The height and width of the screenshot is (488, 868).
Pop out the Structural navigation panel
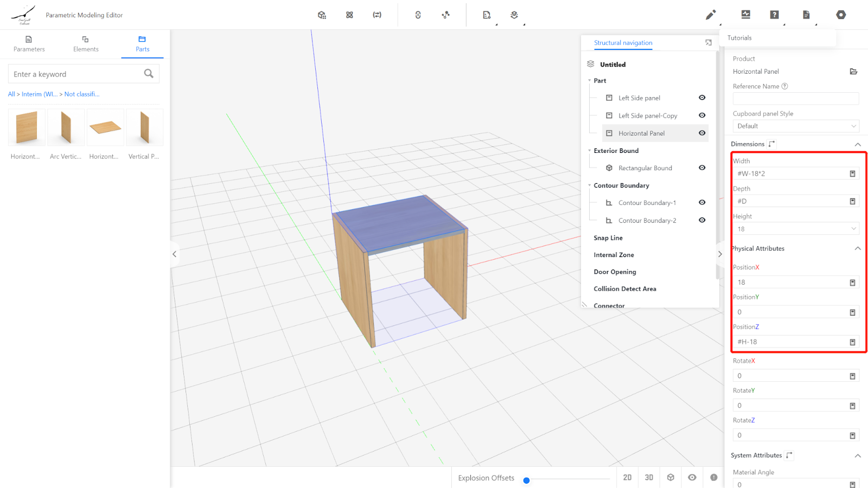click(708, 43)
